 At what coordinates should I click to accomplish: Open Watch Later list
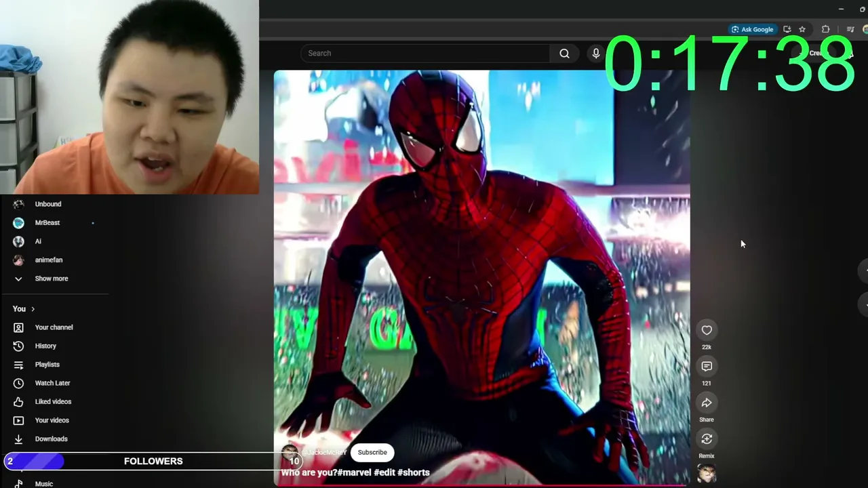point(53,384)
